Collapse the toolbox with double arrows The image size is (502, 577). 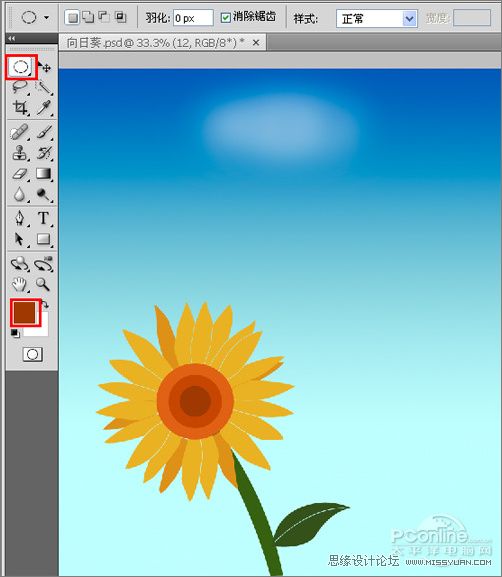coord(11,38)
